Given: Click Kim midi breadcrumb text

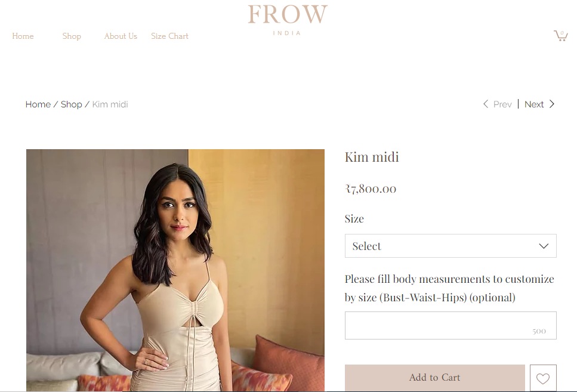Looking at the screenshot, I should [110, 104].
